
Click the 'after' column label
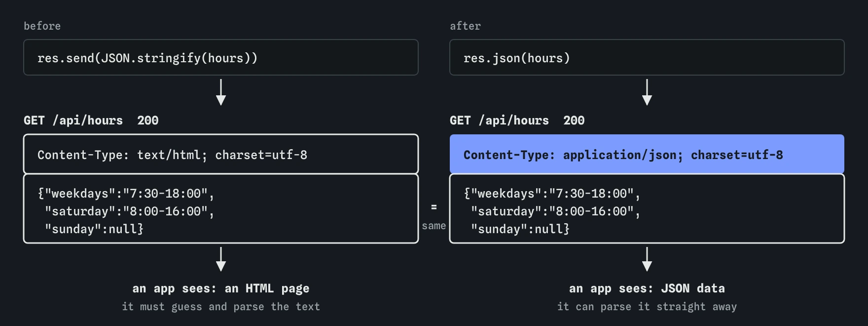coord(465,26)
